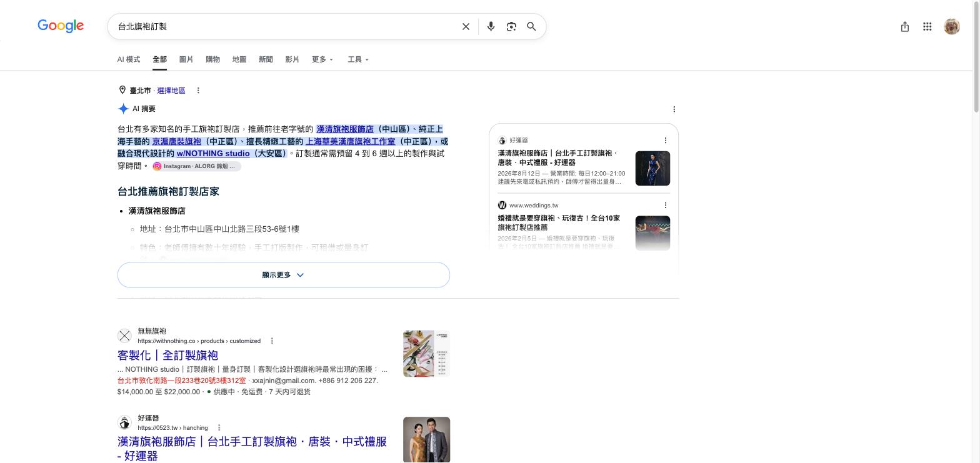
Task: Open AI summary three-dot menu
Action: click(x=674, y=109)
